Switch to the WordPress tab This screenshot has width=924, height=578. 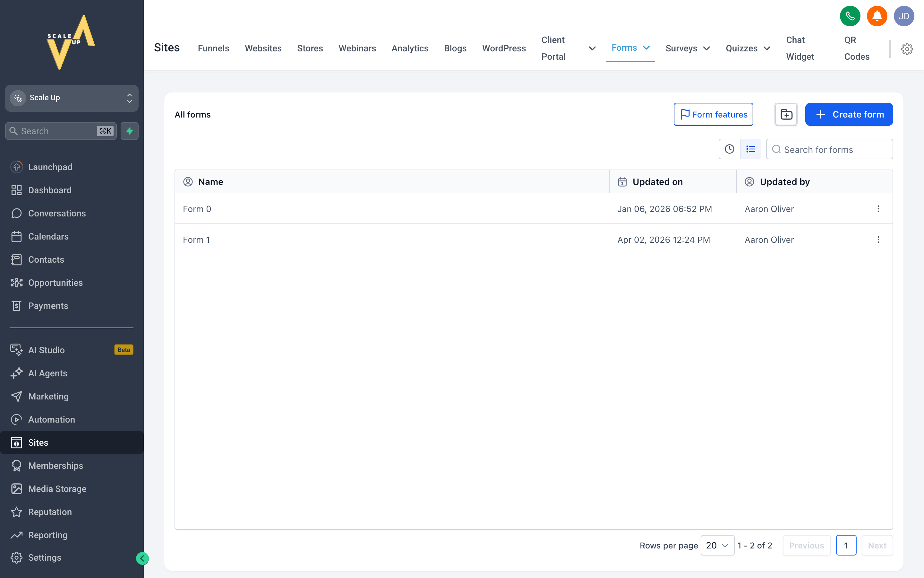504,48
